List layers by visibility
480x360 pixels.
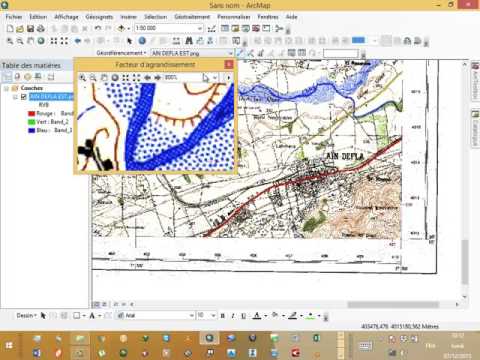click(x=28, y=77)
